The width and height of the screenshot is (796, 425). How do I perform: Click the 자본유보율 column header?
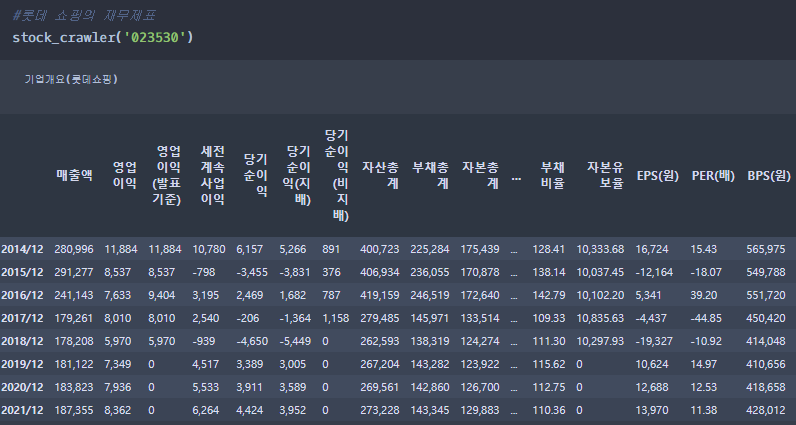[605, 176]
